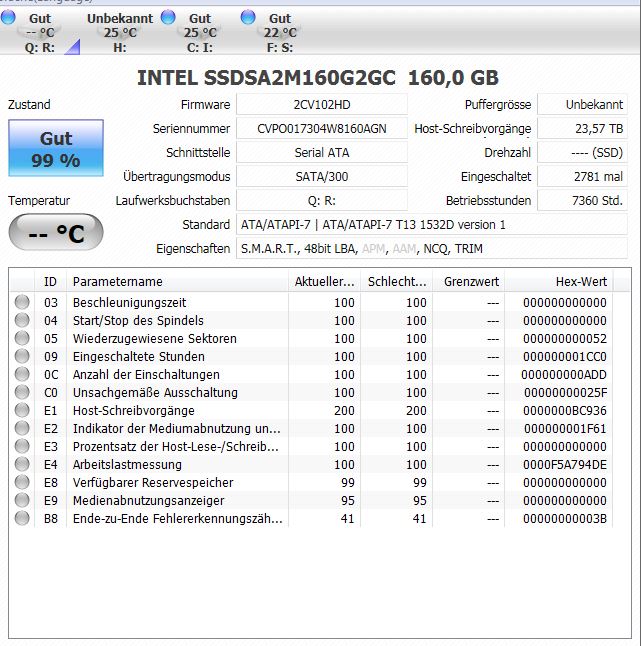Click the Aktueller... column header

click(324, 281)
